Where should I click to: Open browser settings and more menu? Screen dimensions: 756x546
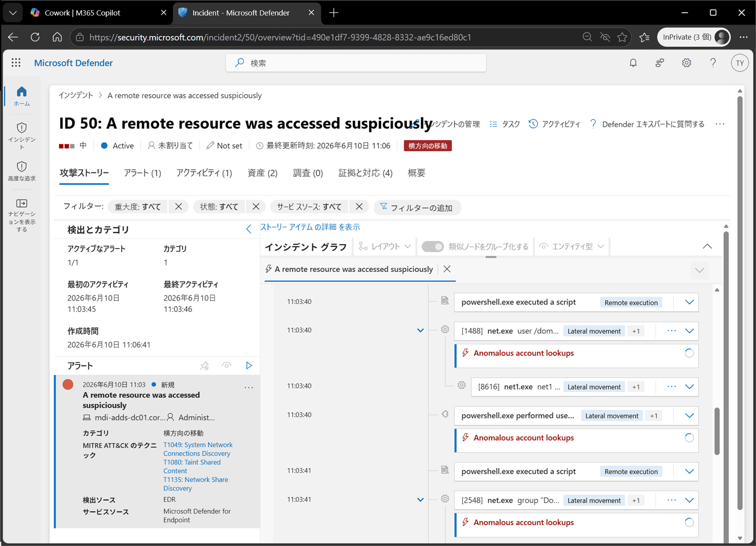pyautogui.click(x=743, y=37)
